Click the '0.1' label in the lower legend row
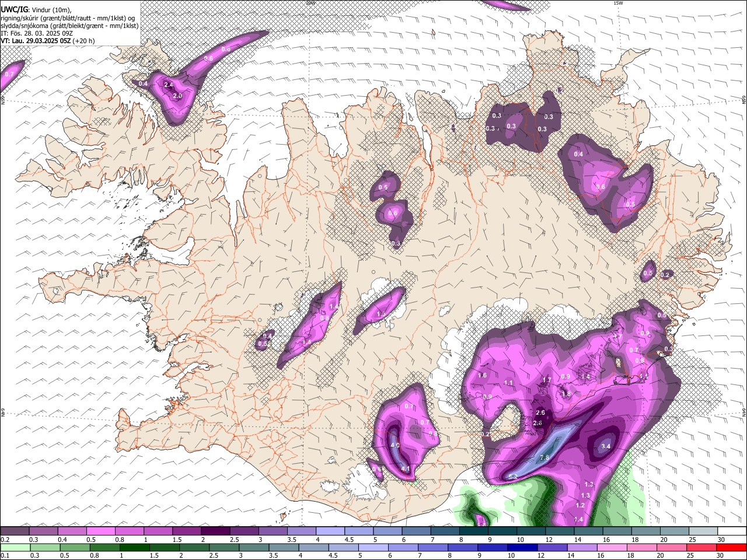 point(5,556)
